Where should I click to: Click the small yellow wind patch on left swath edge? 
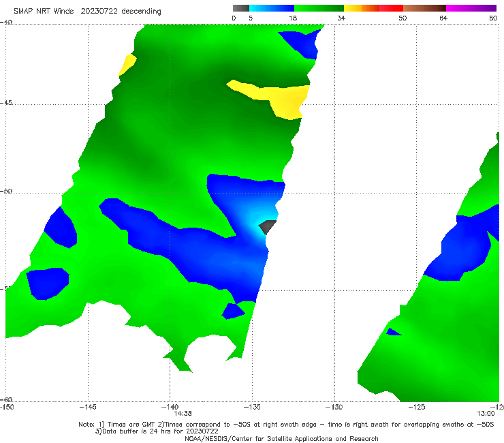coord(127,64)
